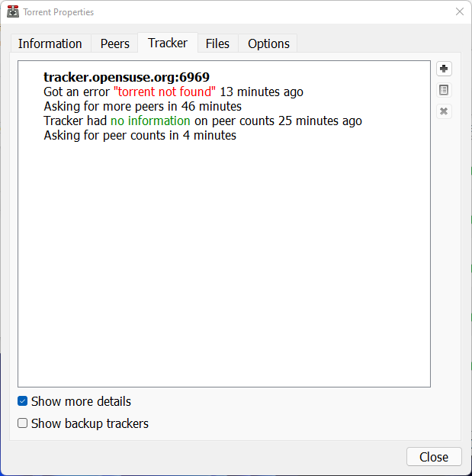Uncheck Show more details checkbox
Viewport: 472px width, 476px height.
[x=22, y=401]
